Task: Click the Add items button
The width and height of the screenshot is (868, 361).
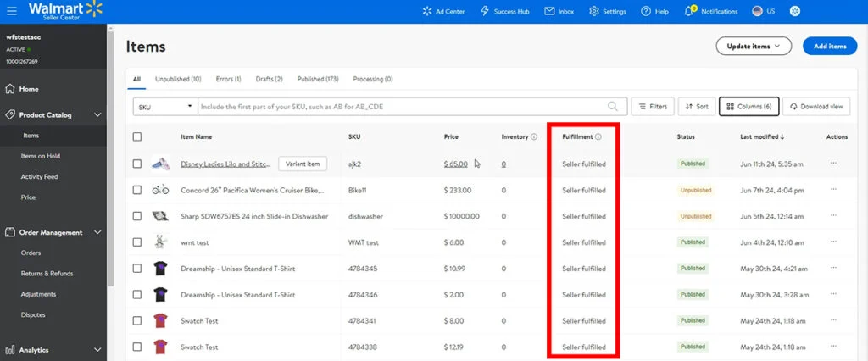Action: (x=830, y=47)
